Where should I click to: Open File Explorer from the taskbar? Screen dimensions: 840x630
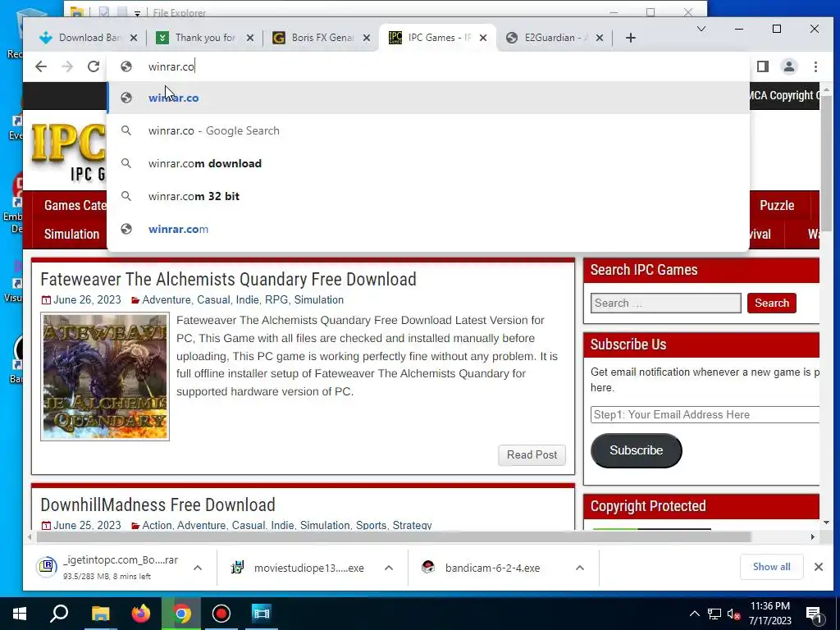[x=100, y=614]
